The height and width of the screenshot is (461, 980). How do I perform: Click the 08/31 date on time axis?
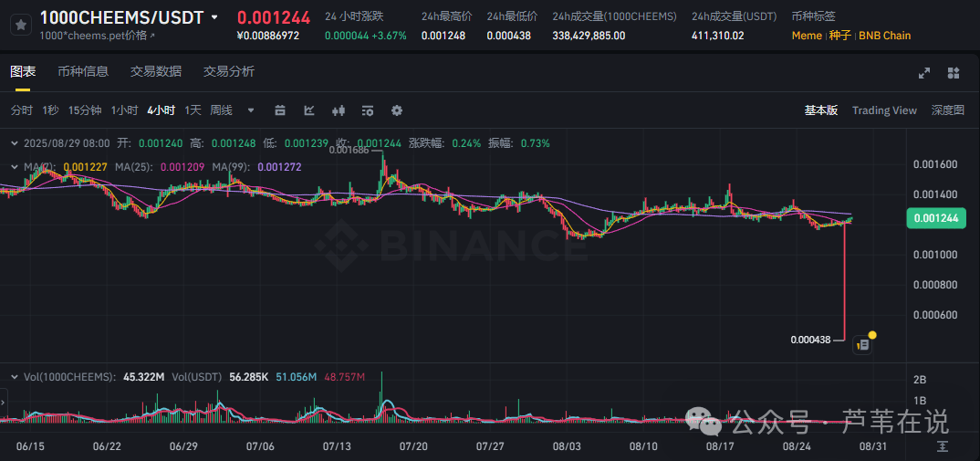[872, 446]
